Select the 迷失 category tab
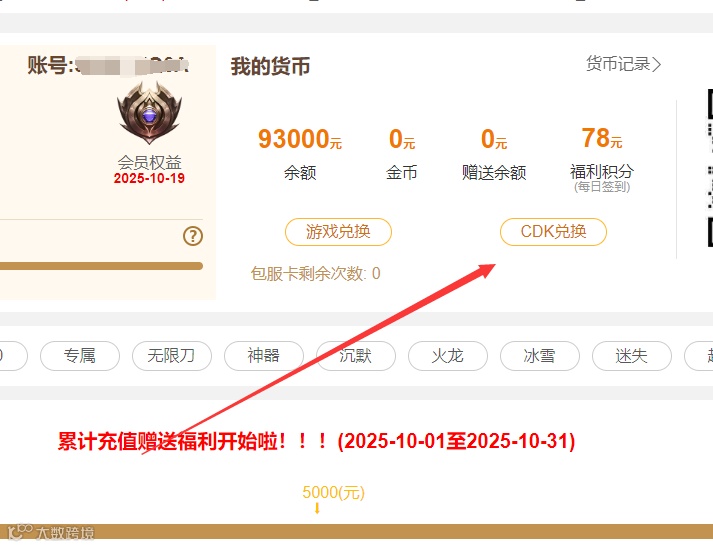 pos(631,356)
